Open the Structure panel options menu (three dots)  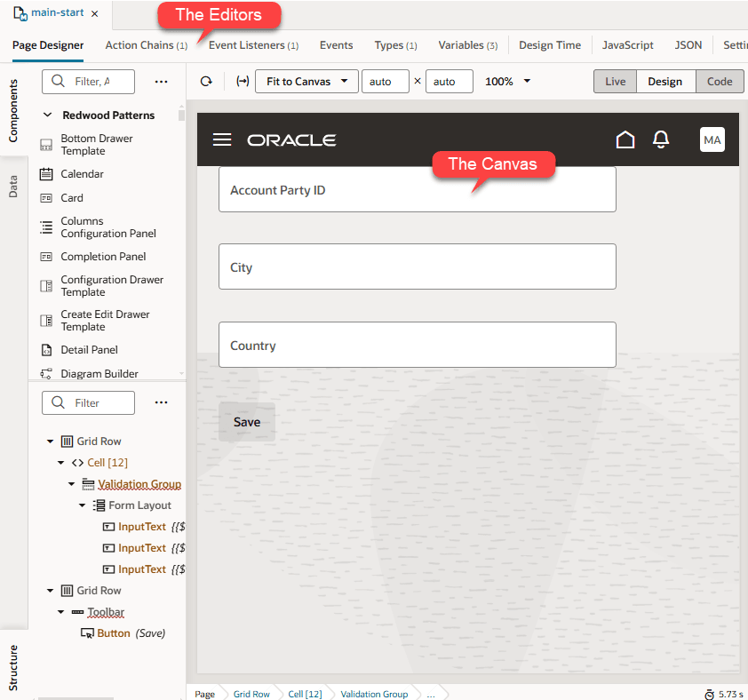(162, 402)
